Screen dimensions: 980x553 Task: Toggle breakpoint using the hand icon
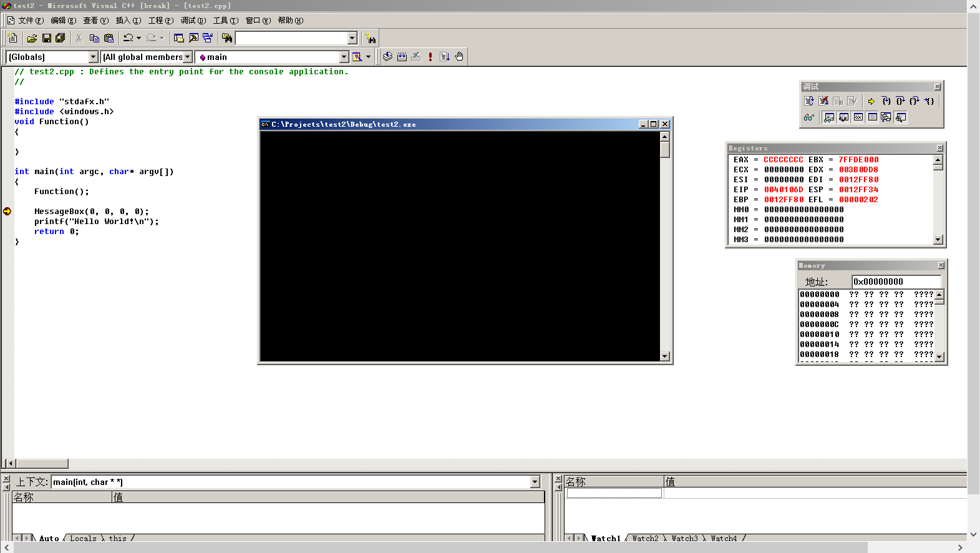(459, 56)
